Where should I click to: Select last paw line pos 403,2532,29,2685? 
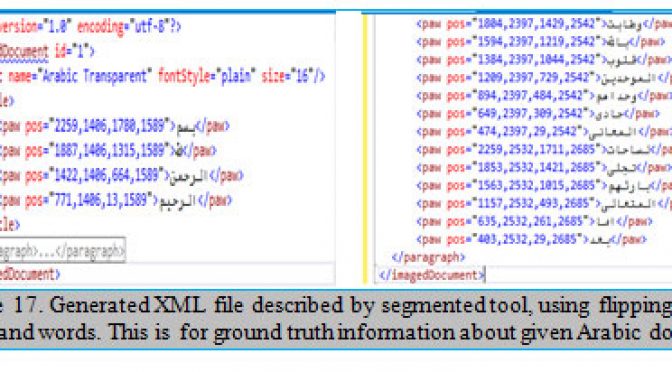click(531, 239)
